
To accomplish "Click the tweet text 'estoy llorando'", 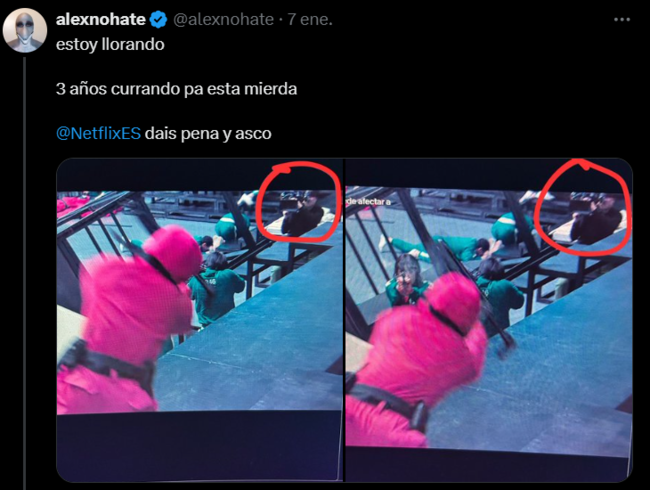I will (x=110, y=44).
